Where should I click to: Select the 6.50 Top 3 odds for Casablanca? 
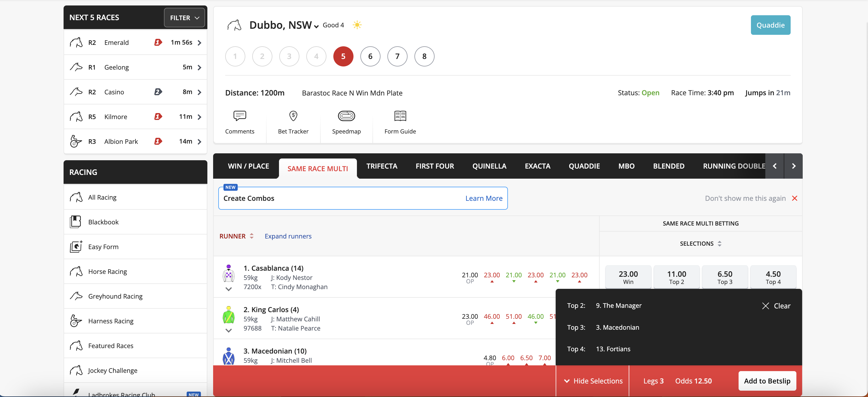[x=724, y=277]
